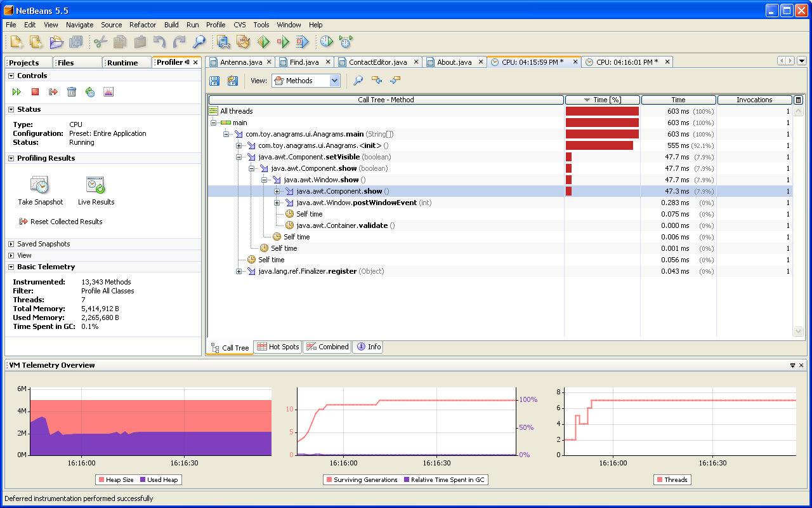Image resolution: width=812 pixels, height=508 pixels.
Task: Click the Rerun Last Profiling double-arrow icon
Action: pos(16,92)
